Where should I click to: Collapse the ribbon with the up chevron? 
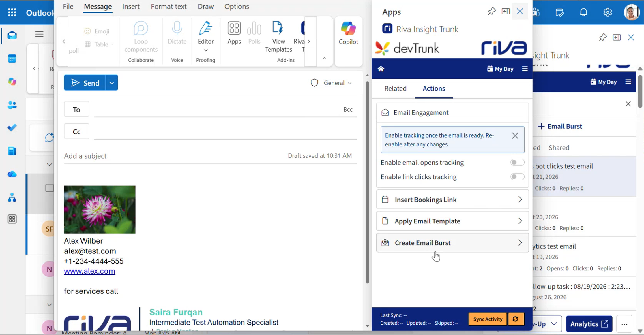pyautogui.click(x=324, y=58)
